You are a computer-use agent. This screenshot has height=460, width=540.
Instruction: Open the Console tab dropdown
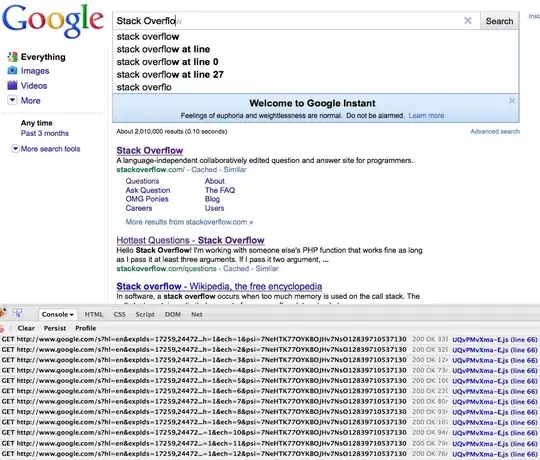(58, 314)
